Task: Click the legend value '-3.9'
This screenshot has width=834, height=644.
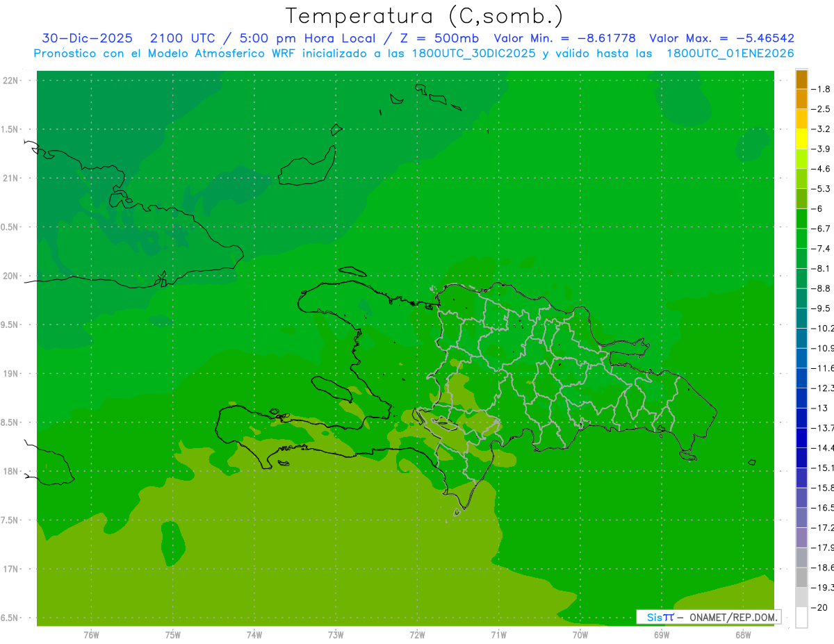Action: coord(821,149)
